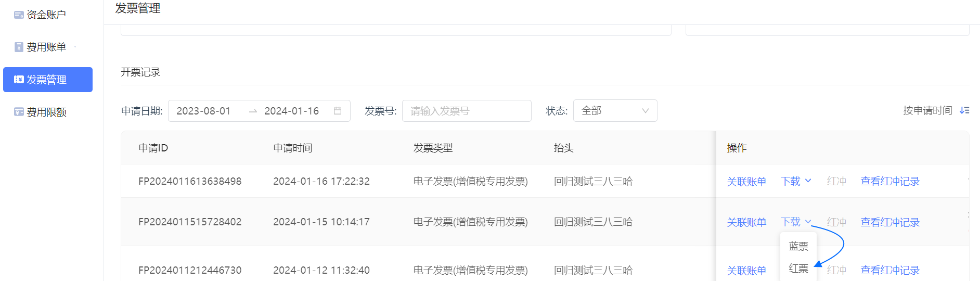
Task: Select 红票 from the download menu
Action: coord(798,269)
